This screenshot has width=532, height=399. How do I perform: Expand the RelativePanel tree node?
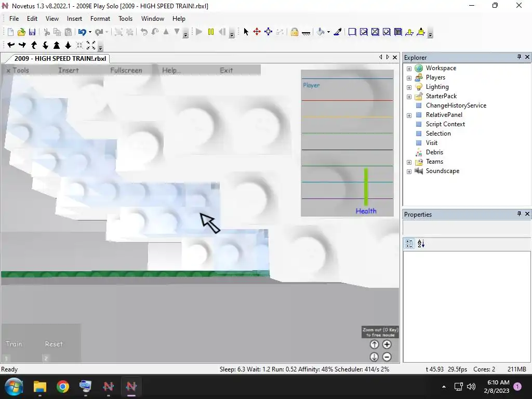[409, 115]
